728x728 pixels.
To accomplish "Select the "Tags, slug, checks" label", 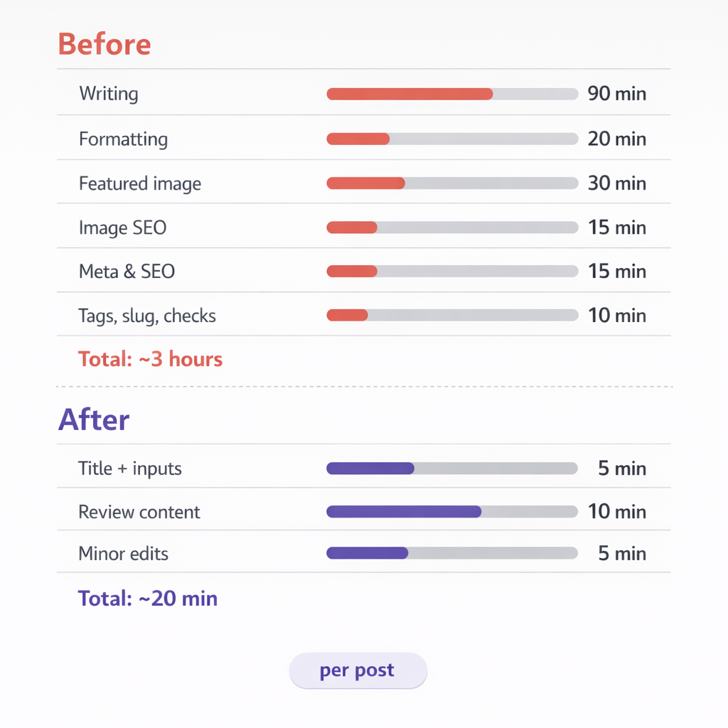I will (x=147, y=316).
